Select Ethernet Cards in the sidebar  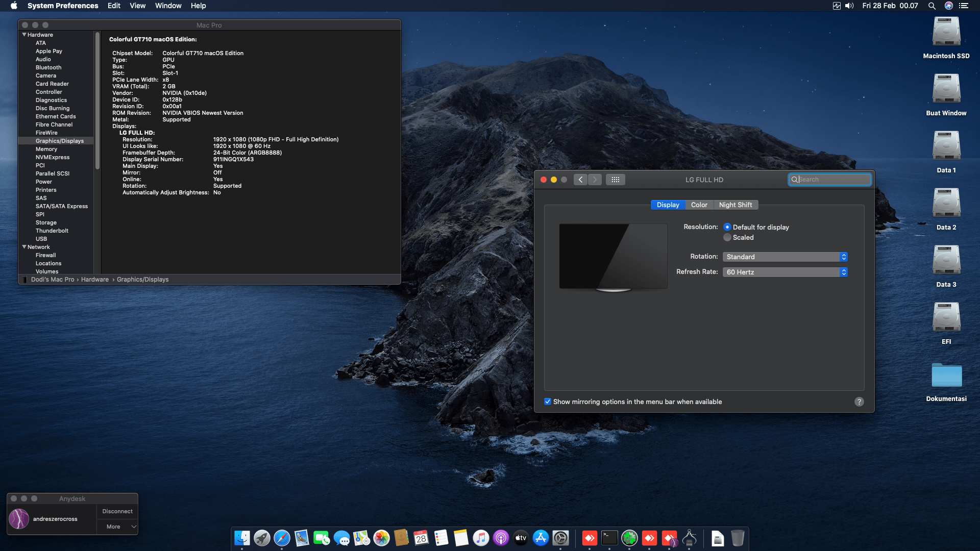click(x=56, y=116)
